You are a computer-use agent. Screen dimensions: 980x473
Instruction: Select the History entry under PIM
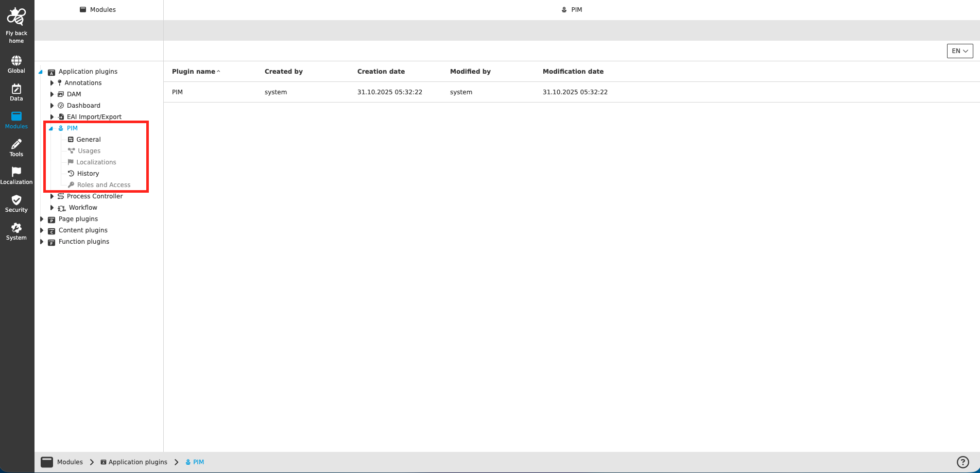(88, 173)
